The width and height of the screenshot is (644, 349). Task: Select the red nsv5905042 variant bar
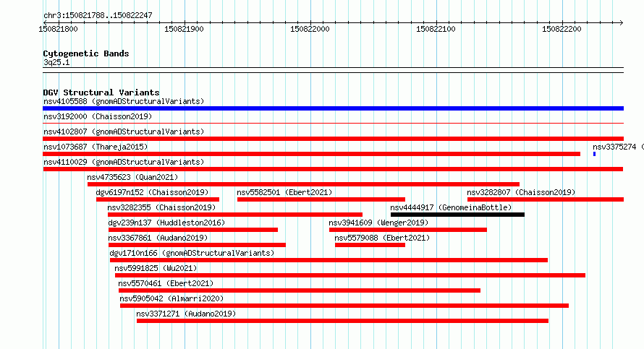coord(344,306)
